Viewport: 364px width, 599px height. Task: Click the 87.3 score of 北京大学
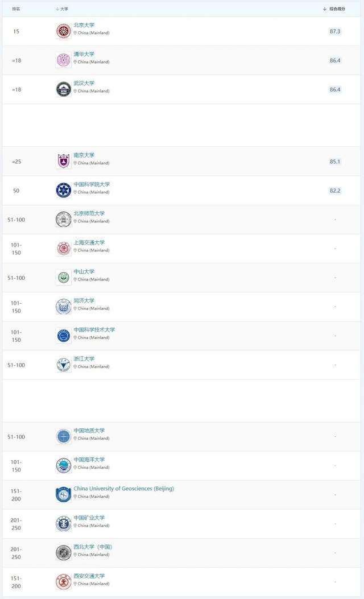tap(335, 31)
